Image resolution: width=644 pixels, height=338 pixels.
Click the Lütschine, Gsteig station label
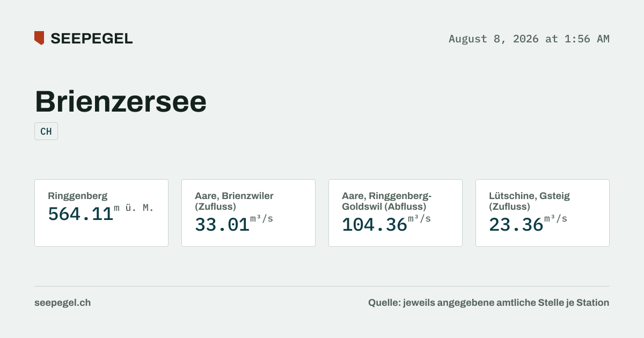[529, 196]
